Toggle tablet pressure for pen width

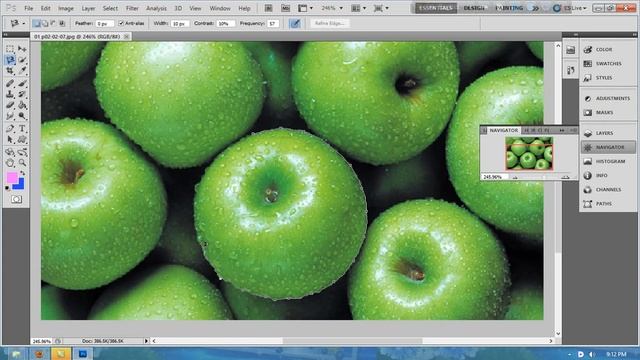click(x=295, y=23)
